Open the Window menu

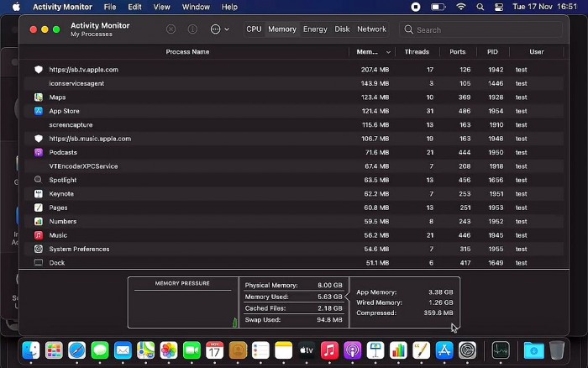[x=196, y=7]
